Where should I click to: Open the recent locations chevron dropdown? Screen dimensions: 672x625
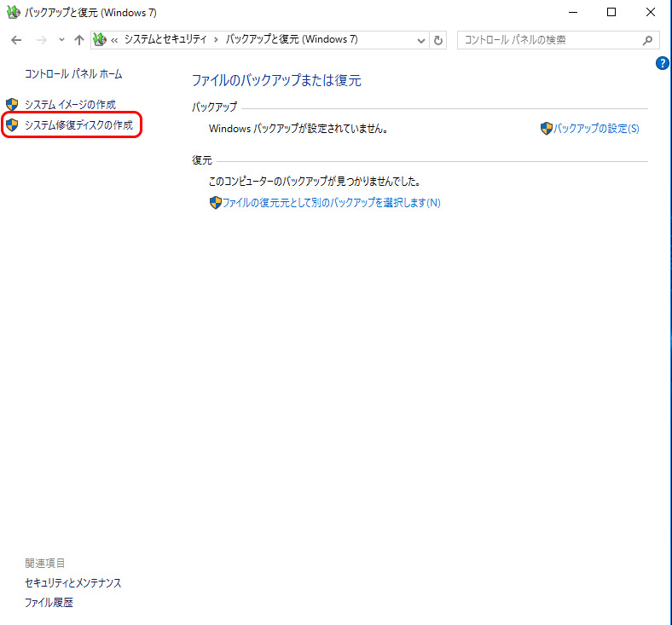click(61, 40)
